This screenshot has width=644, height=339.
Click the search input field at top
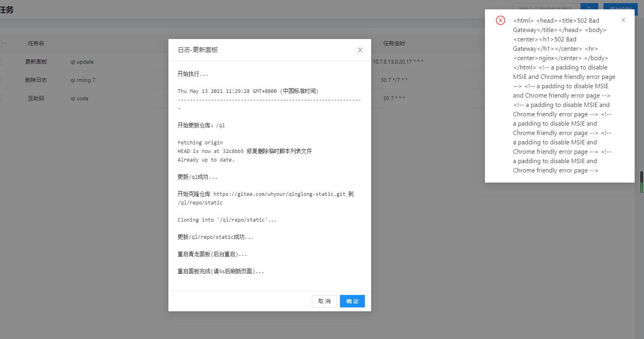547,9
